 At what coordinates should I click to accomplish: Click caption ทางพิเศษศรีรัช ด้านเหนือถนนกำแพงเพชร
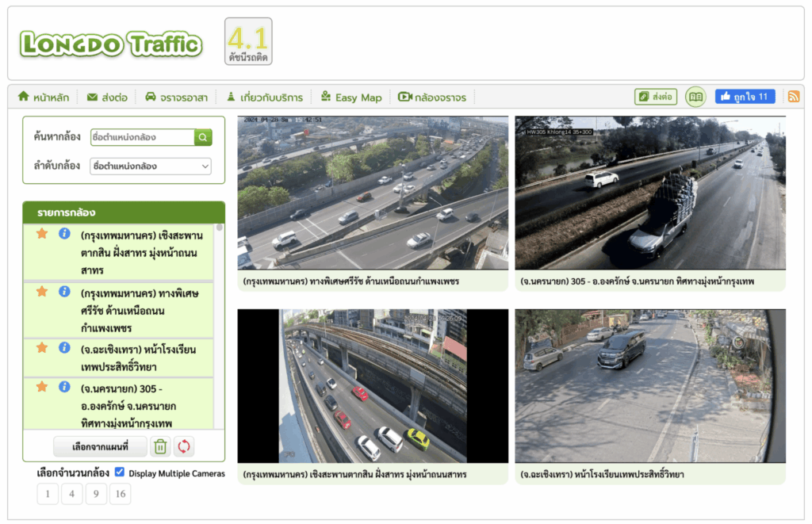(351, 281)
